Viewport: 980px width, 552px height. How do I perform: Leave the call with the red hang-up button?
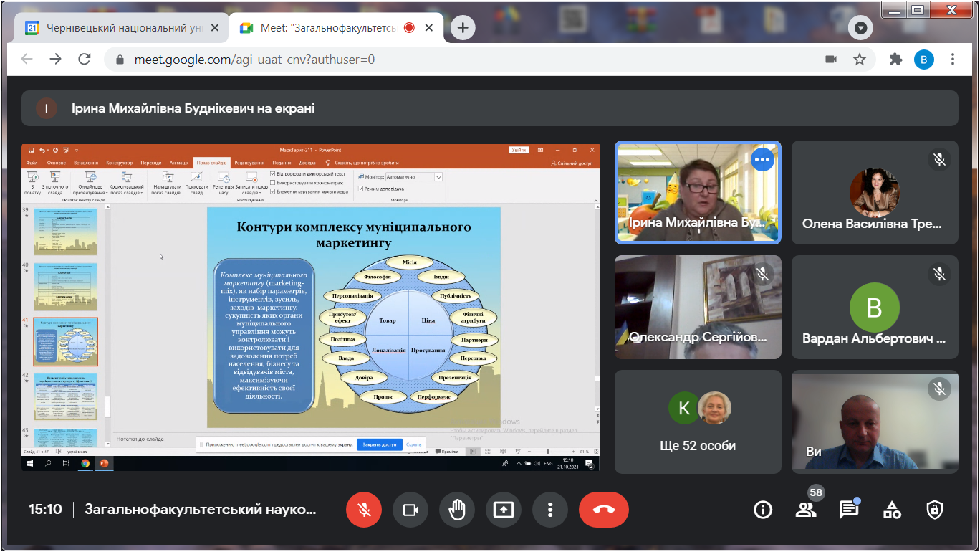pyautogui.click(x=604, y=510)
